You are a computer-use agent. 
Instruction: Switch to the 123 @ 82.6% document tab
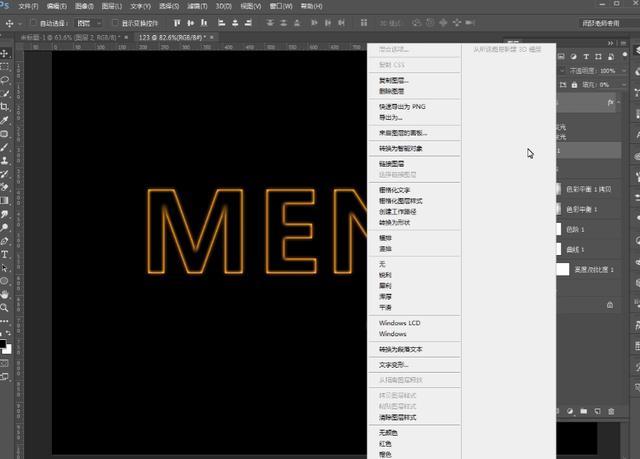pos(171,37)
